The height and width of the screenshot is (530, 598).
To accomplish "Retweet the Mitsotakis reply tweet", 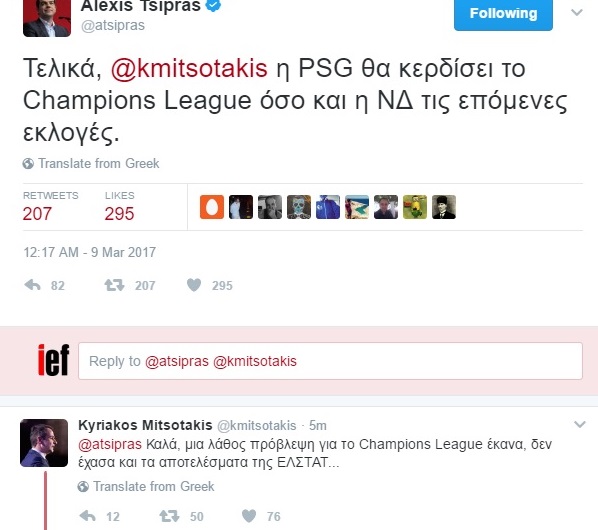I will coord(169,516).
